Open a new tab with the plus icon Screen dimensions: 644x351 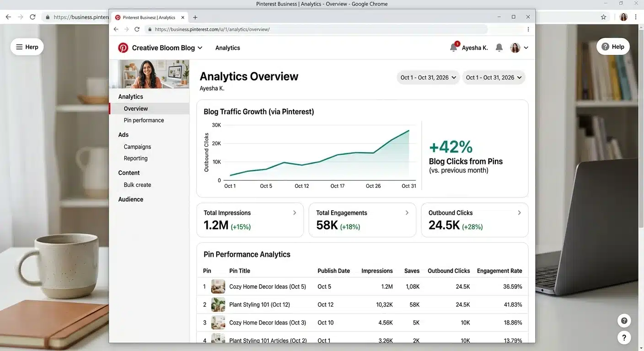pos(195,17)
